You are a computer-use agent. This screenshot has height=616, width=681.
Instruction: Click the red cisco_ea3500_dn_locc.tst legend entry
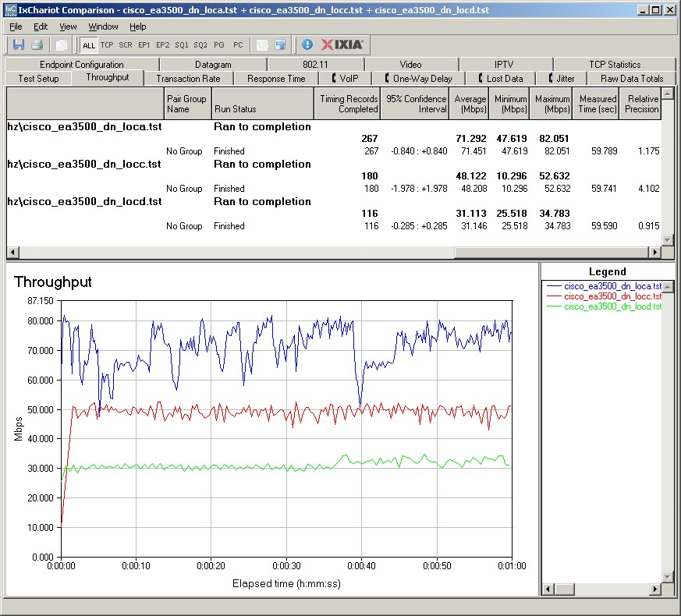(604, 296)
